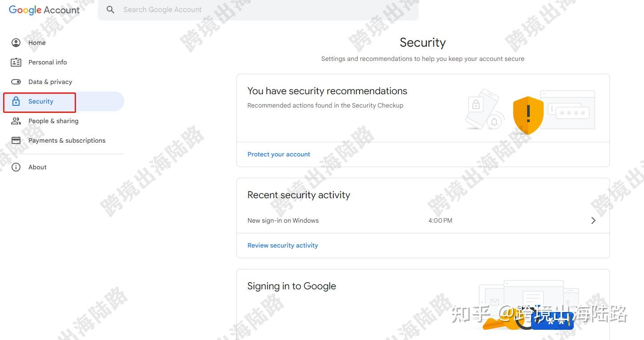Select People & sharing in sidebar
This screenshot has width=644, height=340.
[x=53, y=121]
